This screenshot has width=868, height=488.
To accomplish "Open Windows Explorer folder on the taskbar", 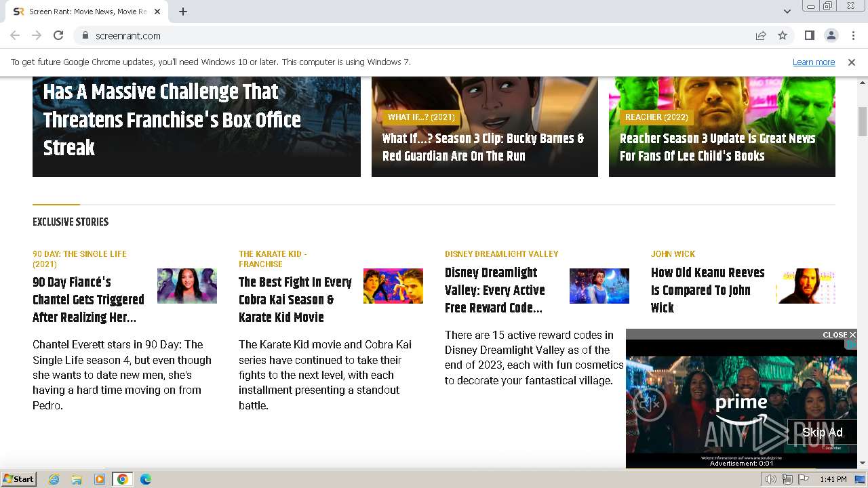I will (77, 479).
